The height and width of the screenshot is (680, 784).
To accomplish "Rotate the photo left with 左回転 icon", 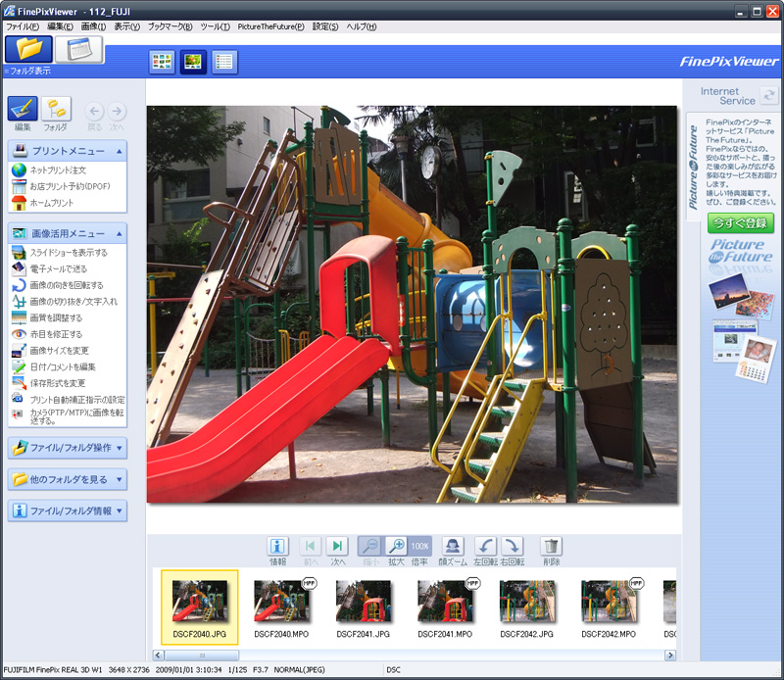I will 487,547.
